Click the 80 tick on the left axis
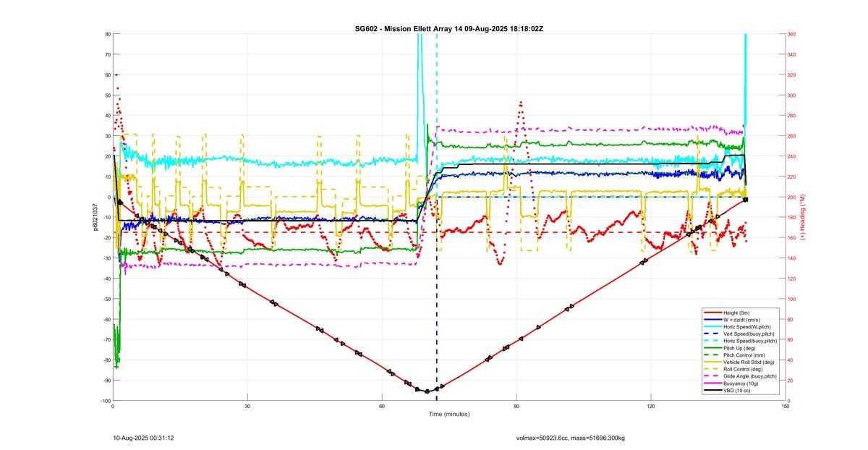 point(107,34)
